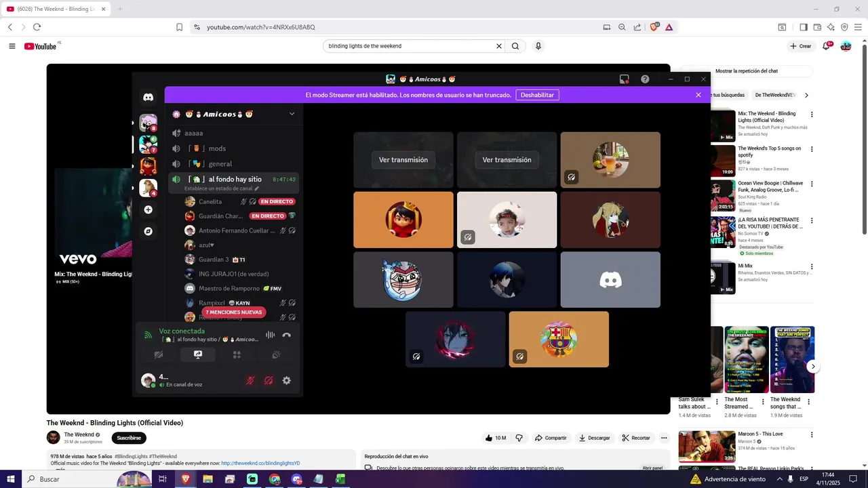The width and height of the screenshot is (868, 488).
Task: Toggle Discord screen share button
Action: 197,354
